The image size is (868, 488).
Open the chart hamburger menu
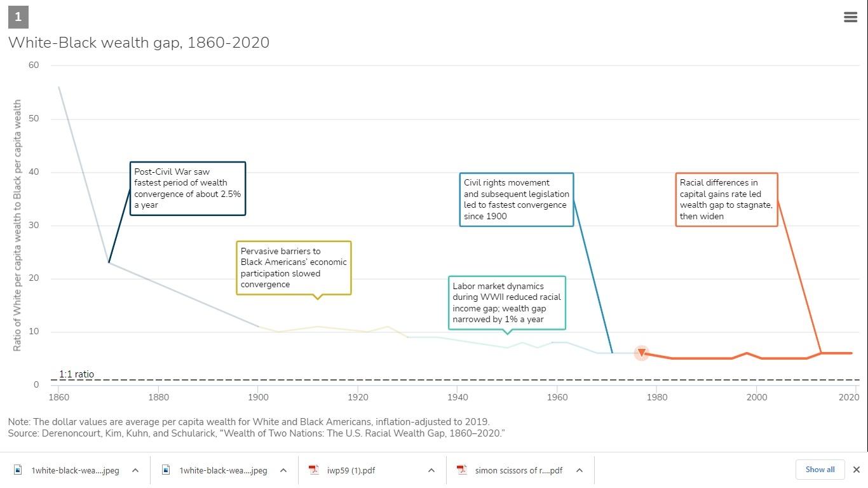[x=850, y=17]
